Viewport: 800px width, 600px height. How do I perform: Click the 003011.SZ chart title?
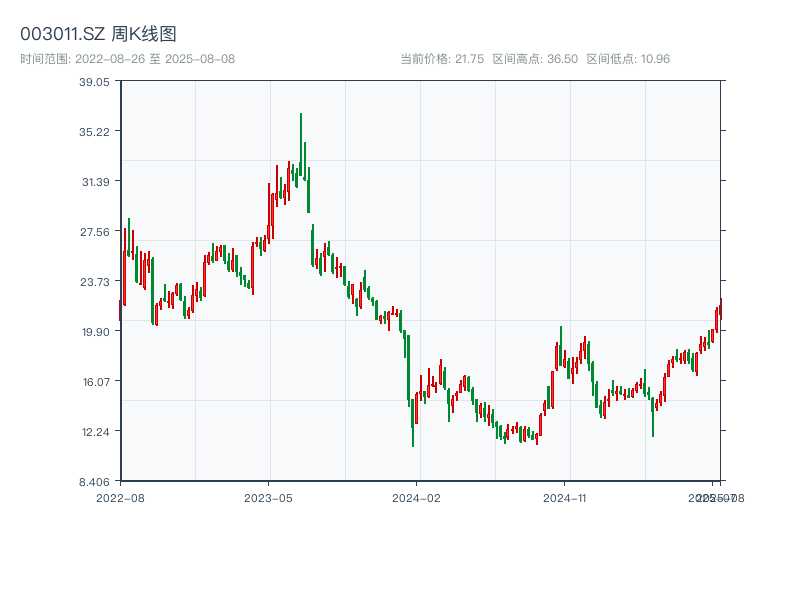[x=99, y=34]
